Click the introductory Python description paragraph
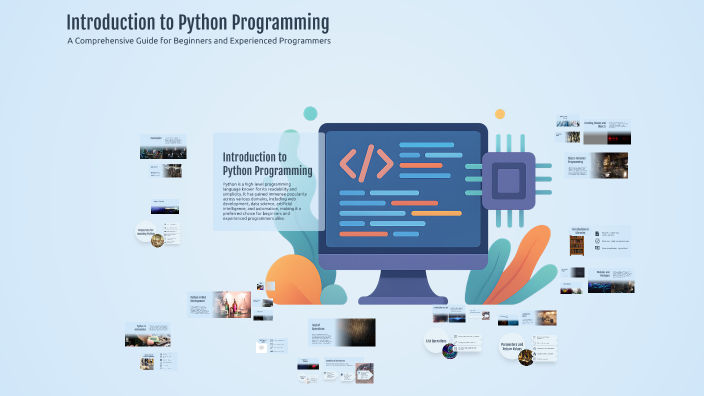Image resolution: width=704 pixels, height=396 pixels. pos(265,201)
